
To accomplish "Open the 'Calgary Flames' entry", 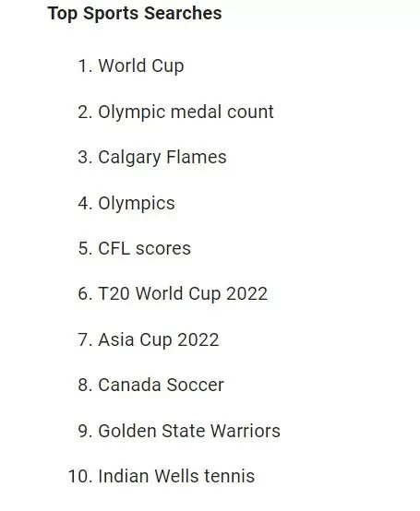I will point(162,157).
